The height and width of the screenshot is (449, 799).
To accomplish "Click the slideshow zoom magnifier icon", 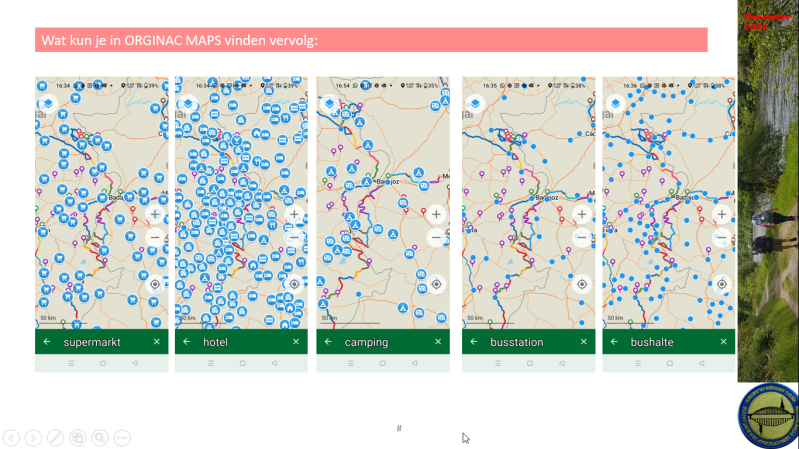I will click(100, 438).
